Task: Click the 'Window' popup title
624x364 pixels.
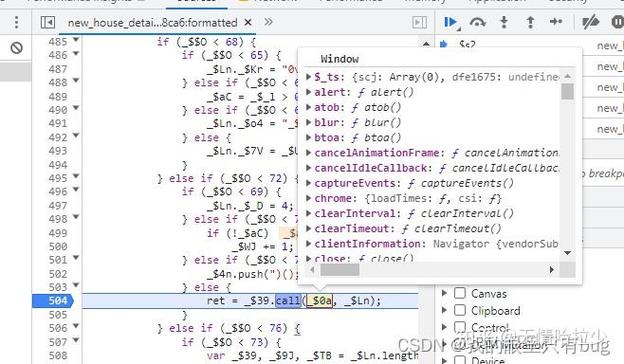Action: click(x=339, y=59)
